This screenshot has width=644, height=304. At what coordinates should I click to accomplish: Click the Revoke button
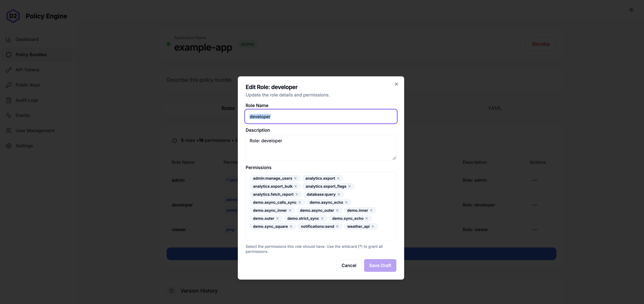pyautogui.click(x=541, y=44)
